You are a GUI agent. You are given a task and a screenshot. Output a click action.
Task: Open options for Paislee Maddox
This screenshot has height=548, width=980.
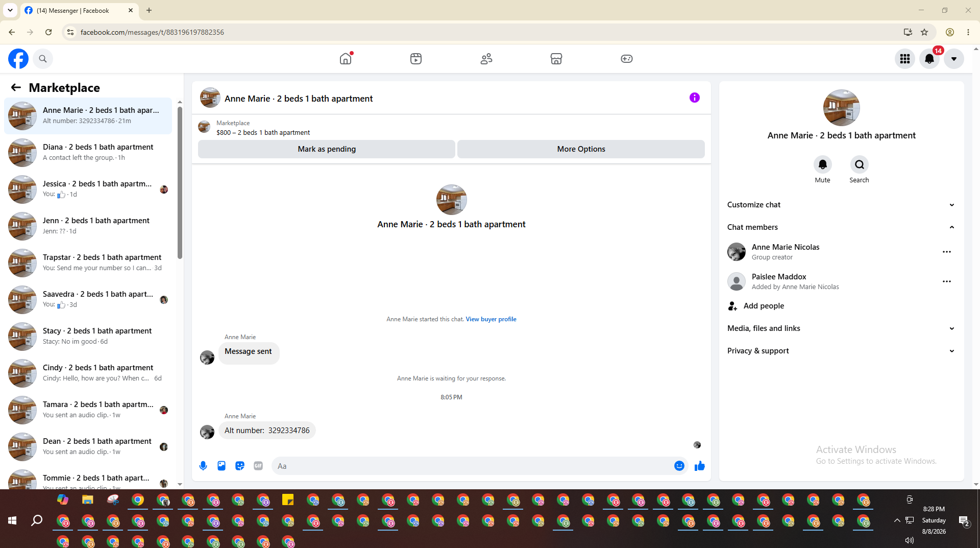pyautogui.click(x=947, y=281)
